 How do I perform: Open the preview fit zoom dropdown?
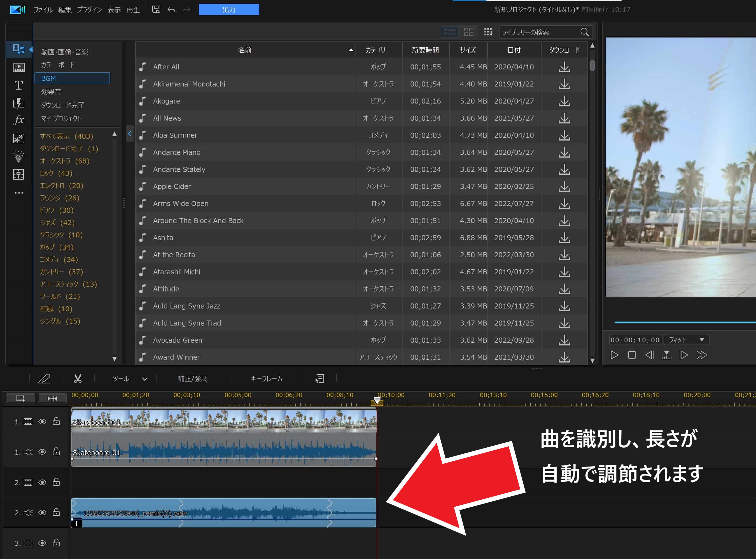(701, 340)
